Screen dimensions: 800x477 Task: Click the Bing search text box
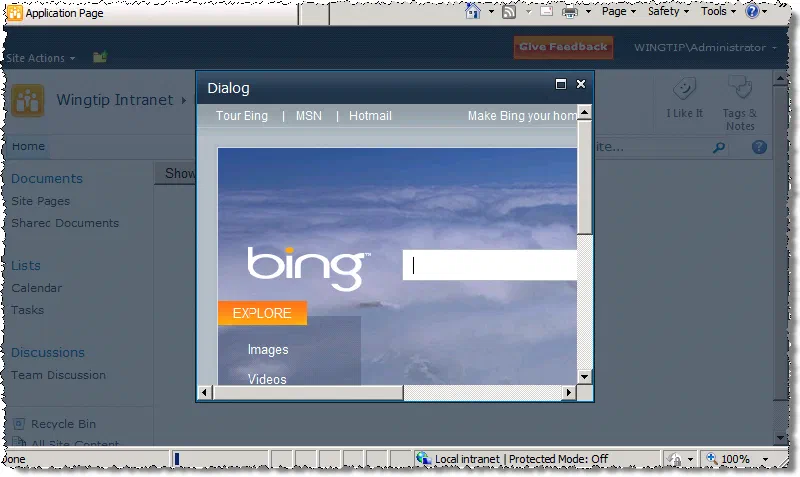tap(490, 265)
